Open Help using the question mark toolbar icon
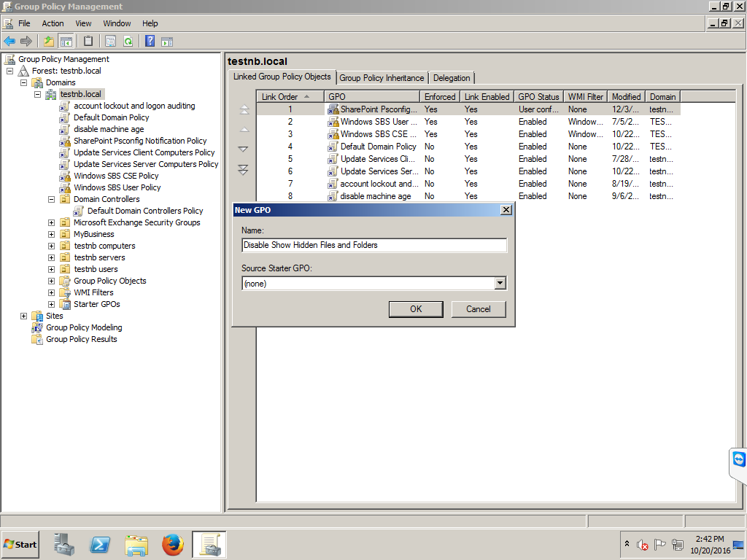 point(151,41)
